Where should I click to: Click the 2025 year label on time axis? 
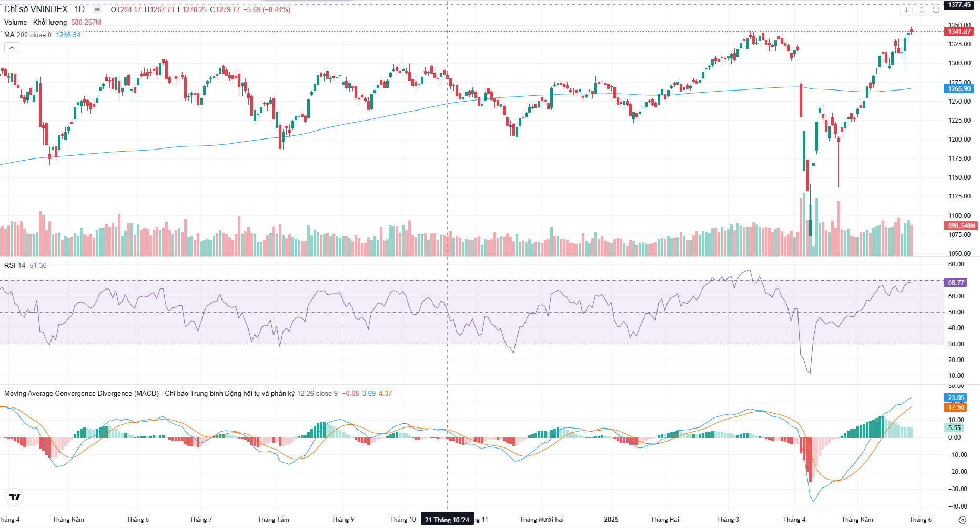coord(611,520)
